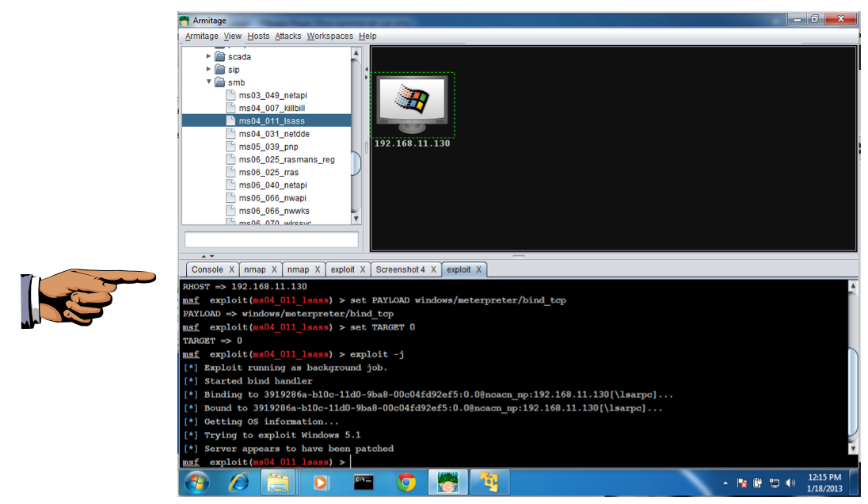868x504 pixels.
Task: Close the Screenshot 4 tab with its X
Action: 433,269
